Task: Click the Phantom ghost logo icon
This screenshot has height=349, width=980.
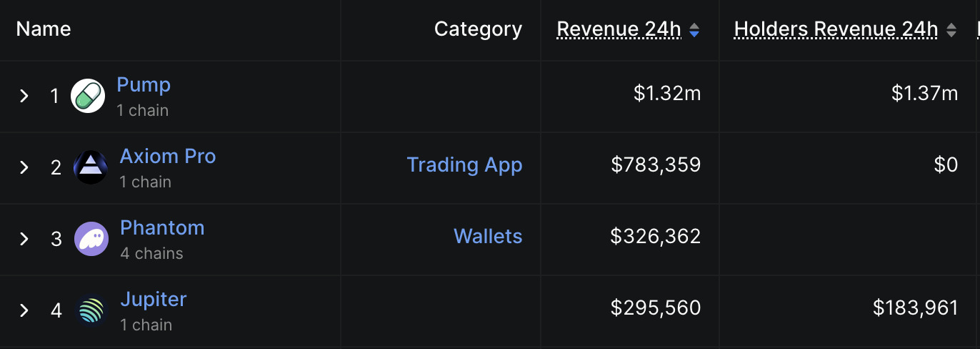Action: coord(91,239)
